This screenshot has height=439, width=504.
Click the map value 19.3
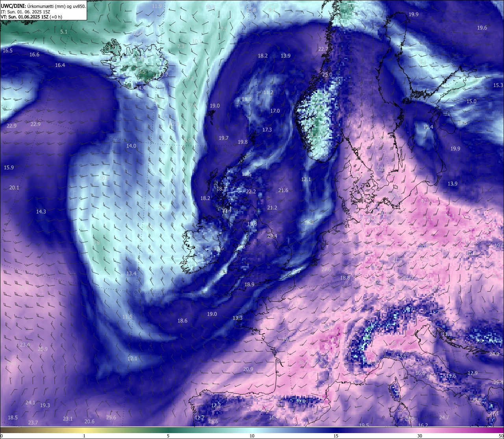(45, 405)
